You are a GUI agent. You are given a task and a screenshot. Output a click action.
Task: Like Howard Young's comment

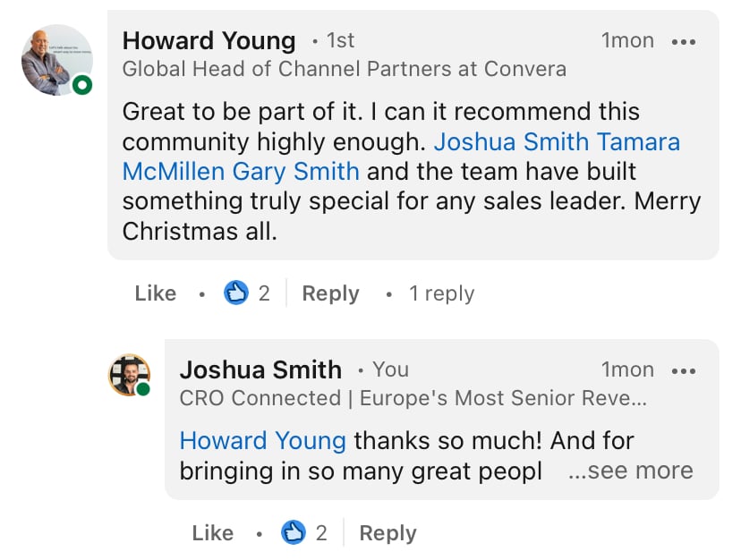[x=156, y=293]
